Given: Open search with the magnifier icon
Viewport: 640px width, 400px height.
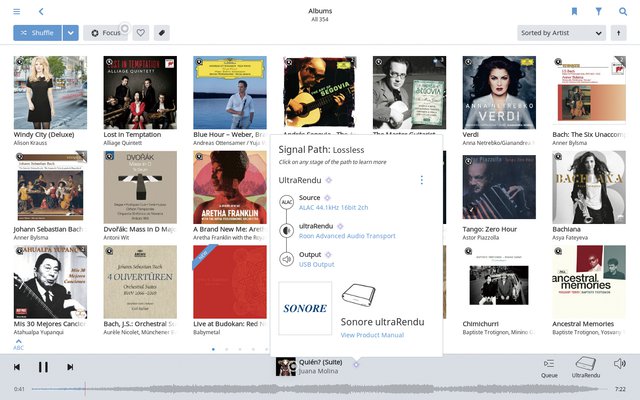Looking at the screenshot, I should pyautogui.click(x=623, y=11).
